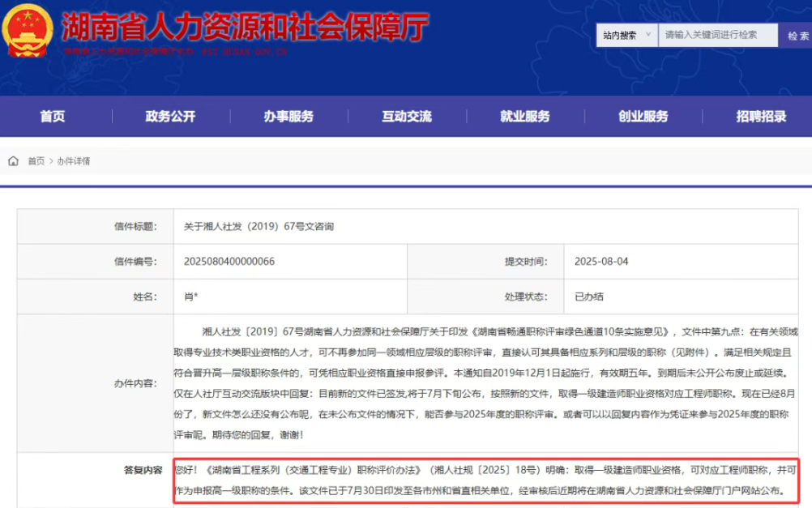Screen dimensions: 812x508
Task: Click the breadcrumb home icon
Action: tap(14, 161)
